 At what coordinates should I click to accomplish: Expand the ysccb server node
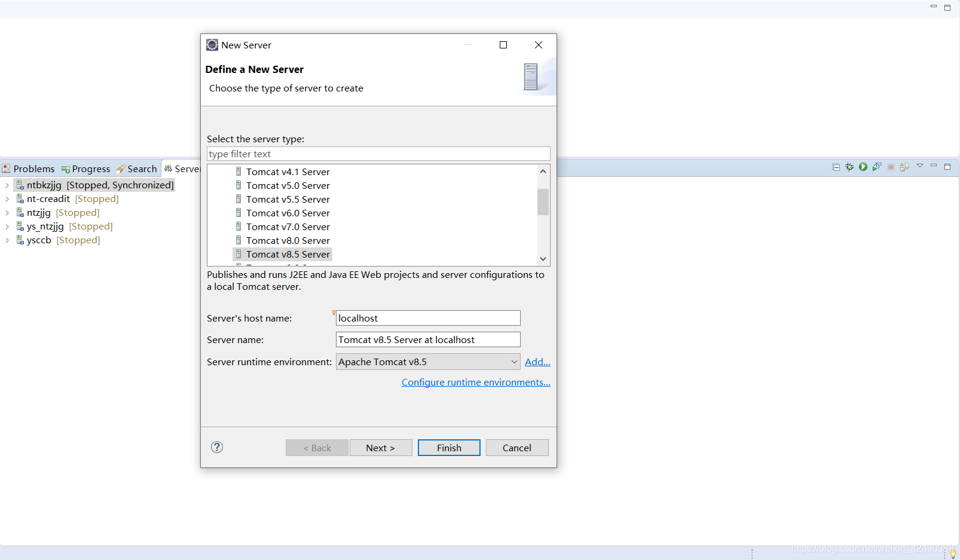[7, 240]
